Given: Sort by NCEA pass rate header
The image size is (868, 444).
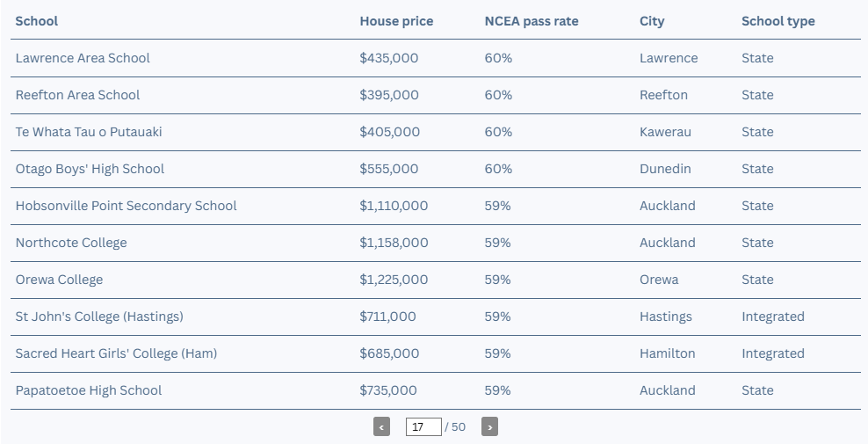Looking at the screenshot, I should coord(532,21).
